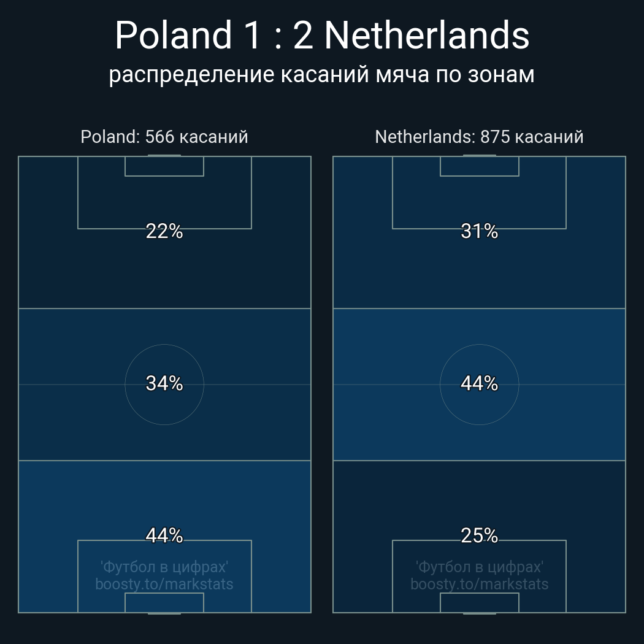Click the center circle of Netherlands pitch
644x644 pixels.
point(479,385)
